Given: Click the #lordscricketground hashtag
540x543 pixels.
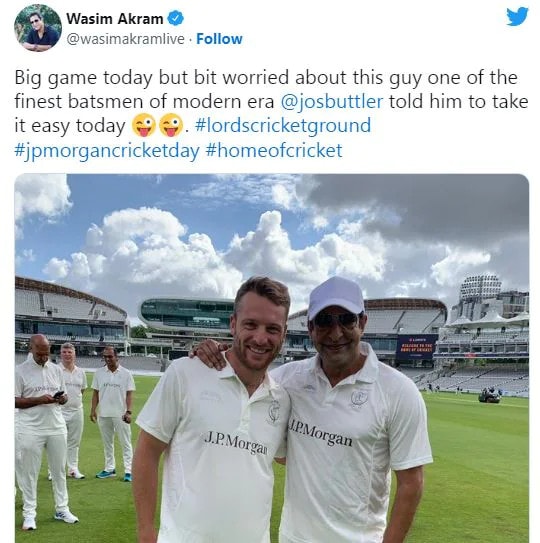Looking at the screenshot, I should pyautogui.click(x=283, y=125).
